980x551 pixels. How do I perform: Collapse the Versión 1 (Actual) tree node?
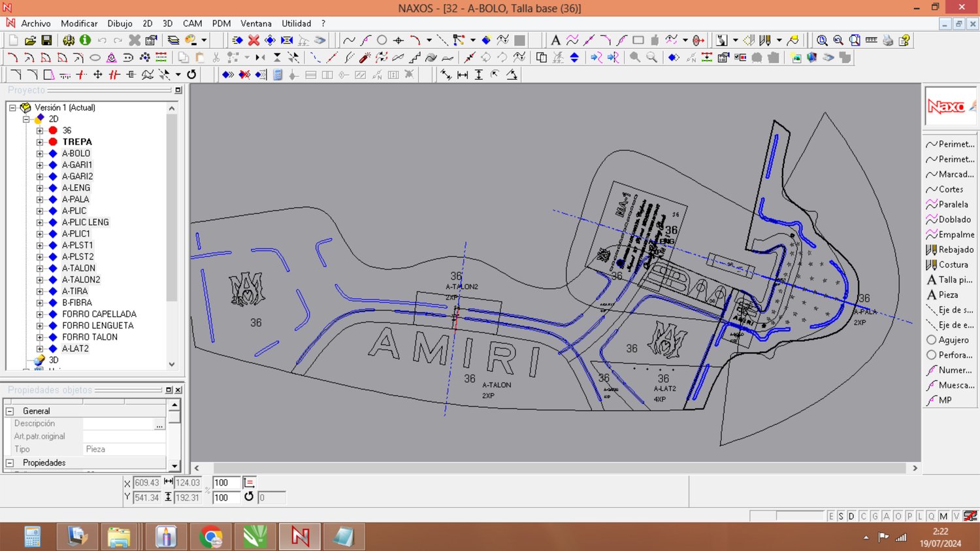coord(12,108)
